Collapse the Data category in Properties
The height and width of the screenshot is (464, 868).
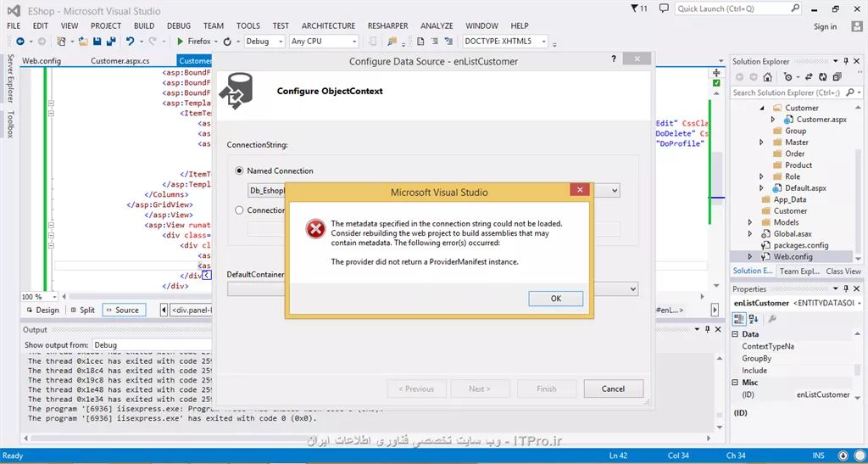tap(735, 334)
